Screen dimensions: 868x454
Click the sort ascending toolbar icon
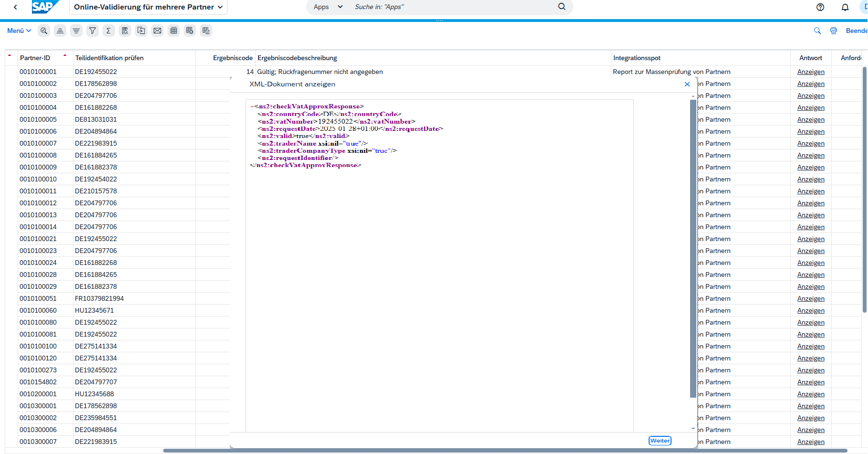click(x=60, y=31)
